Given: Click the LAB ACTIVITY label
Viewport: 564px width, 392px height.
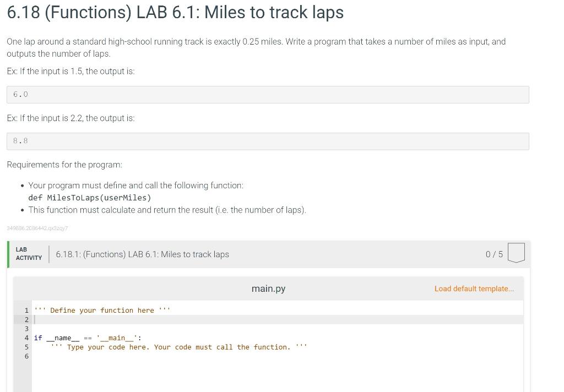Looking at the screenshot, I should click(x=28, y=254).
